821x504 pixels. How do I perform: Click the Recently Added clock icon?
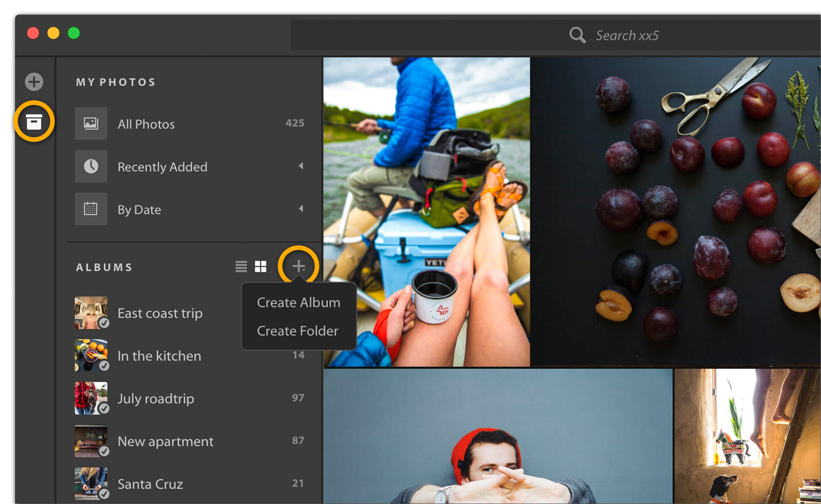coord(91,166)
